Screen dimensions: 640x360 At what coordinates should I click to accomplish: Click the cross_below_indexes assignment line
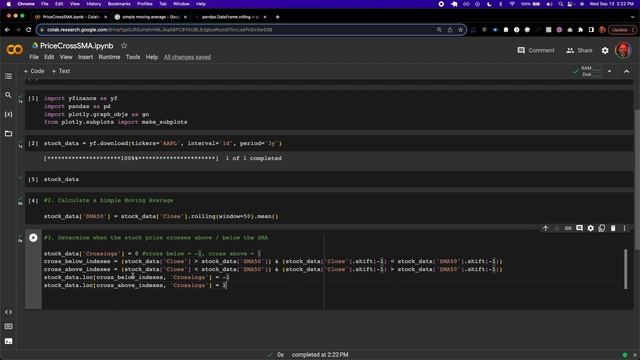273,261
